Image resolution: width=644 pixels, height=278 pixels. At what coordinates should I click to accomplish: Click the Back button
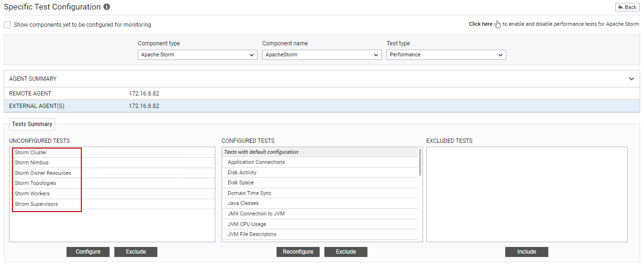pyautogui.click(x=627, y=7)
